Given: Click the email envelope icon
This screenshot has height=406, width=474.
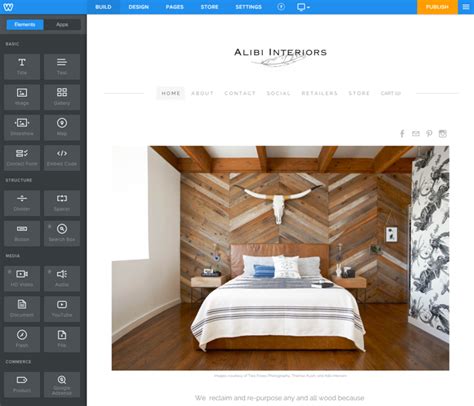Looking at the screenshot, I should point(416,134).
